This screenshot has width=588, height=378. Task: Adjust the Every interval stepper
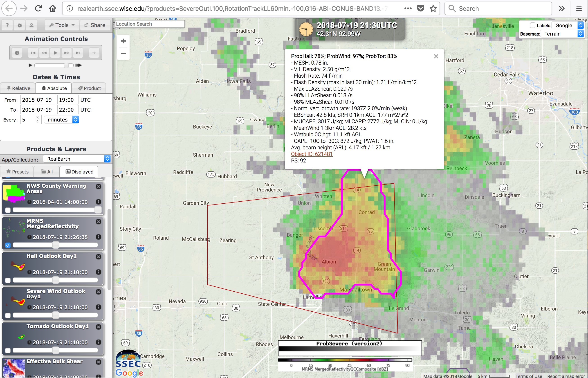pos(37,119)
